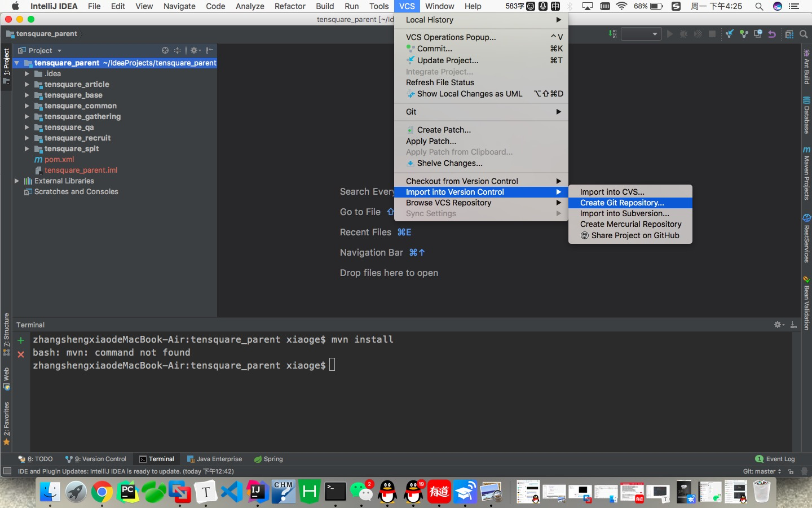Open the RestServices side tab
This screenshot has width=812, height=508.
[806, 239]
